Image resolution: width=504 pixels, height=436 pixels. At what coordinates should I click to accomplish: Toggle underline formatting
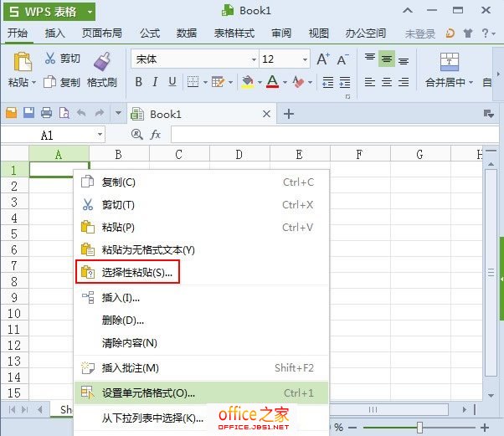point(172,82)
